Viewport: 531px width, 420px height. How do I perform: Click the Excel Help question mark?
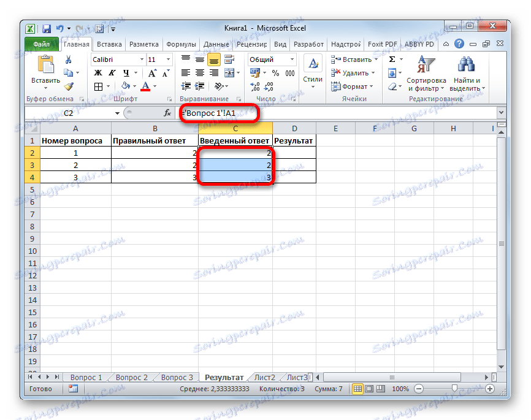pyautogui.click(x=459, y=44)
